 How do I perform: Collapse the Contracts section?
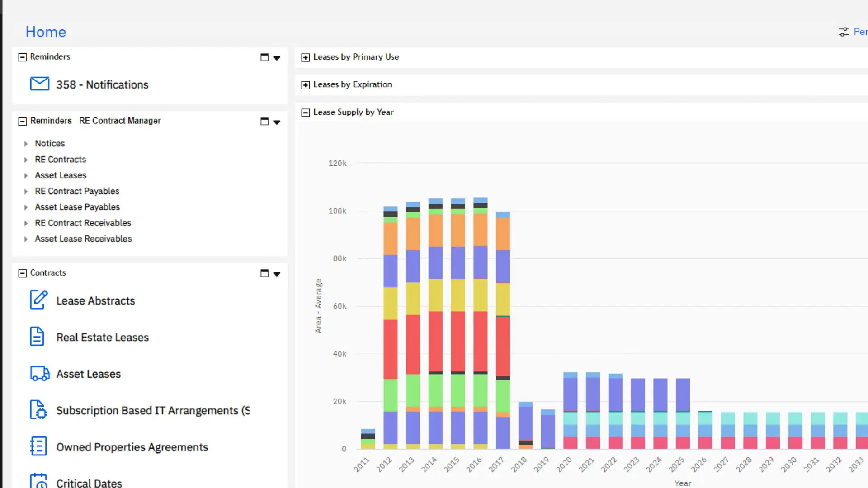(22, 273)
